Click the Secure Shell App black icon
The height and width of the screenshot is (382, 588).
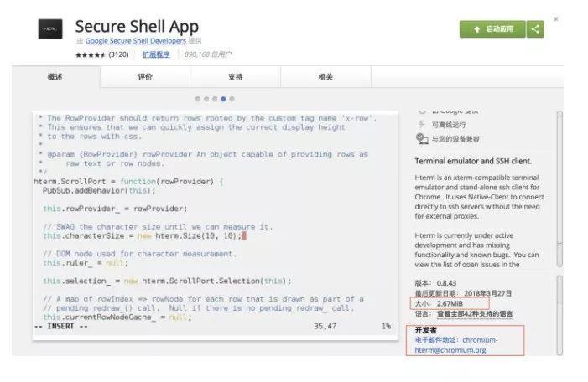[50, 28]
